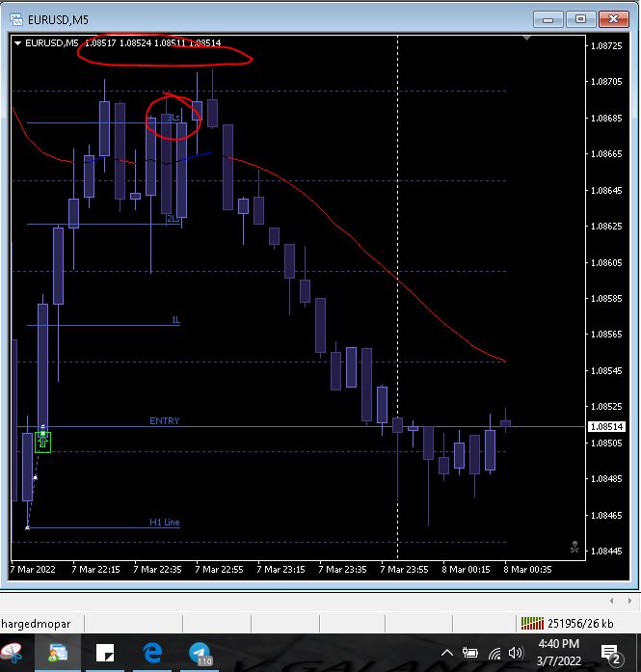Open Telegram from the taskbar
The image size is (641, 672).
tap(200, 653)
